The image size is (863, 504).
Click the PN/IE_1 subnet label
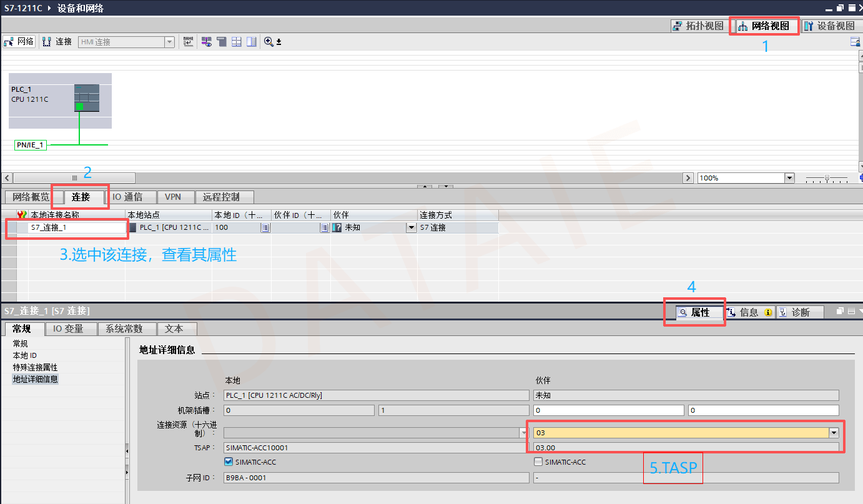pos(31,145)
